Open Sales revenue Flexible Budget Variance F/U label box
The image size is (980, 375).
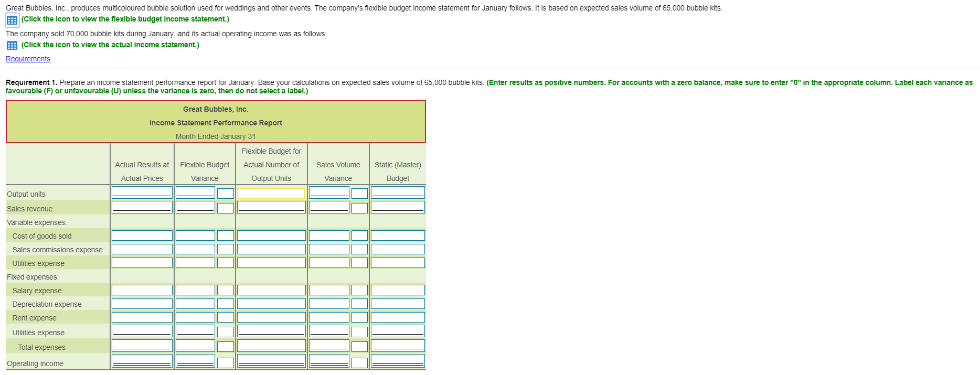tap(226, 208)
